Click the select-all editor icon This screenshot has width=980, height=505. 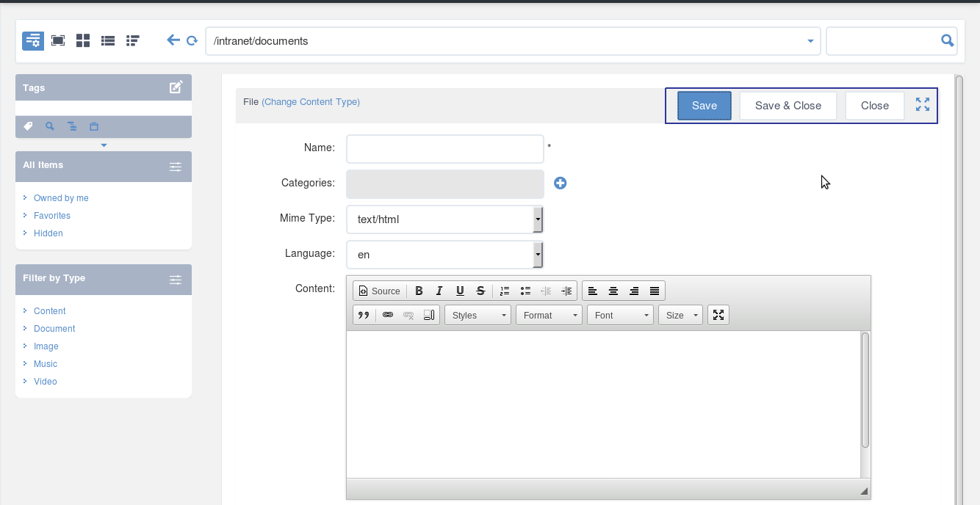(x=429, y=315)
